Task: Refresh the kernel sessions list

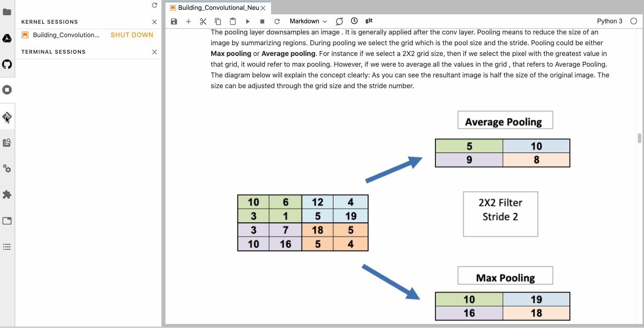Action: point(154,5)
